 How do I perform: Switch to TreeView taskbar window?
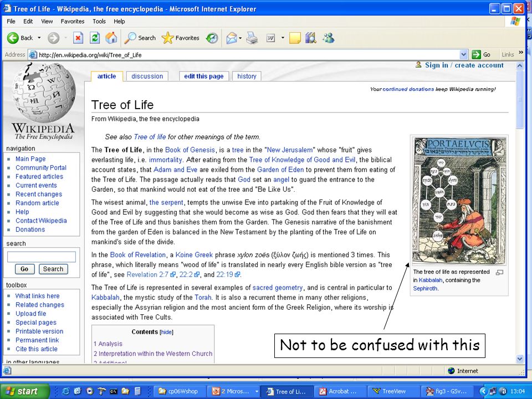[394, 391]
